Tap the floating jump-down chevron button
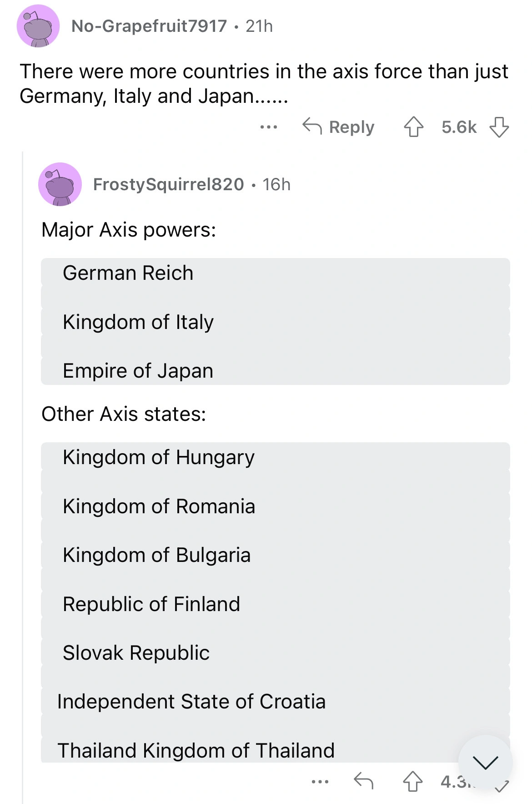Screen dimensions: 532x804 pyautogui.click(x=485, y=762)
